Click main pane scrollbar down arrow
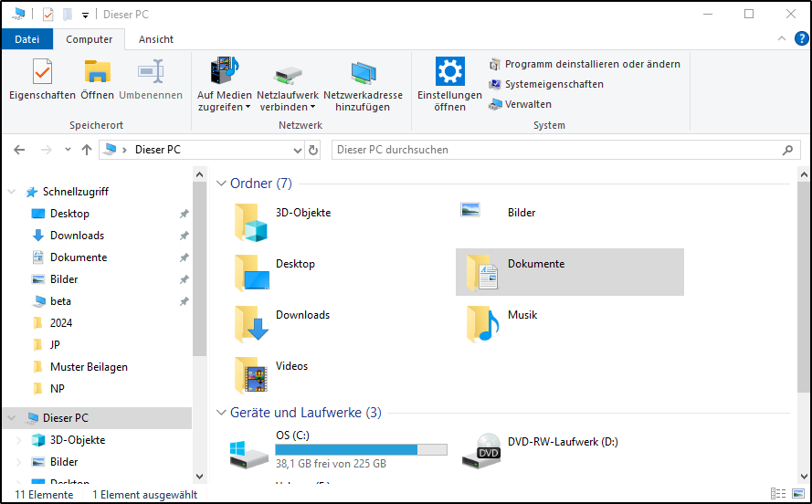The height and width of the screenshot is (504, 812). [804, 477]
